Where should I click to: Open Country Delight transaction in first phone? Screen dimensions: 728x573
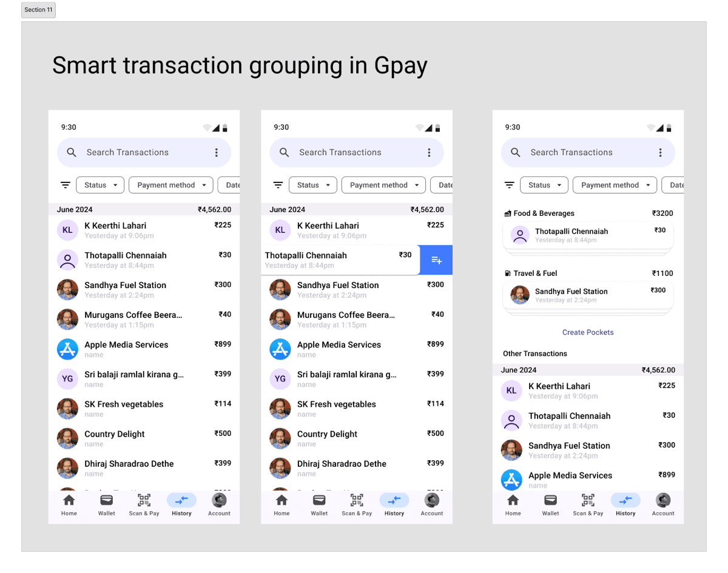click(144, 438)
